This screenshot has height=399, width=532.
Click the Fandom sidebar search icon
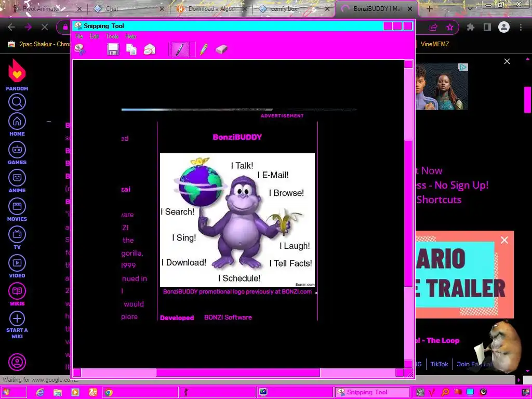[x=17, y=102]
